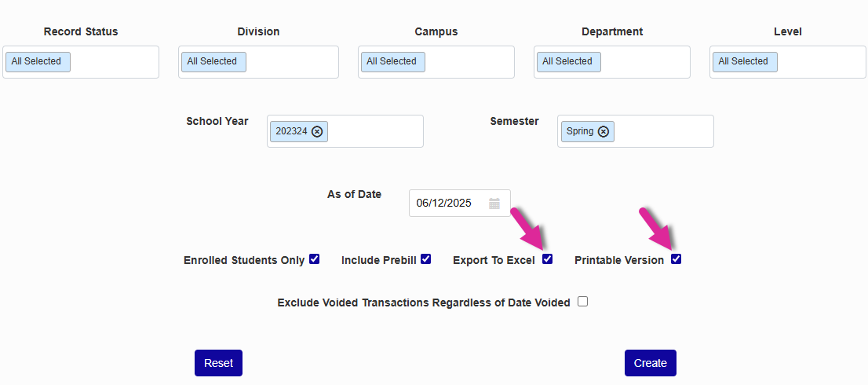Toggle the Export To Excel checkbox
868x385 pixels.
(548, 259)
